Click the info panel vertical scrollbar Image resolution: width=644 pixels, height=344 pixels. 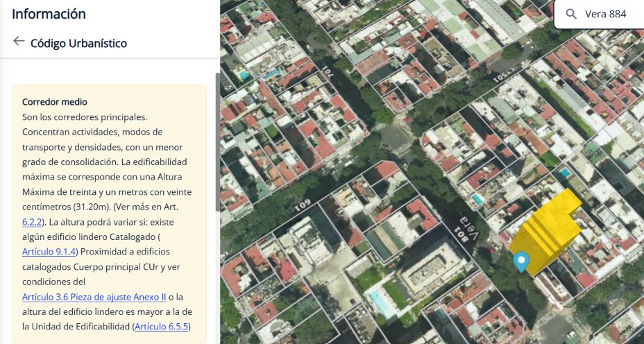(217, 142)
